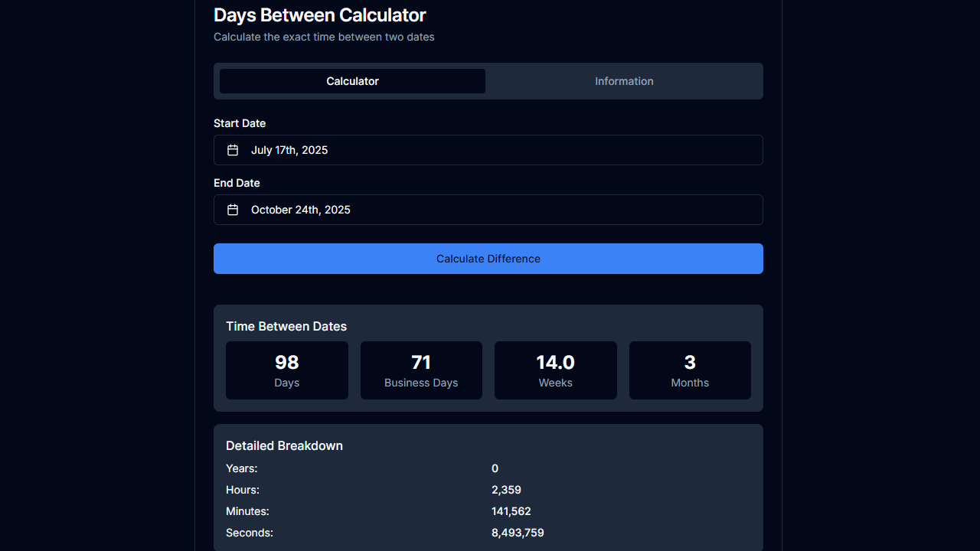Click the Seconds: label in the breakdown
The image size is (980, 551).
click(250, 533)
